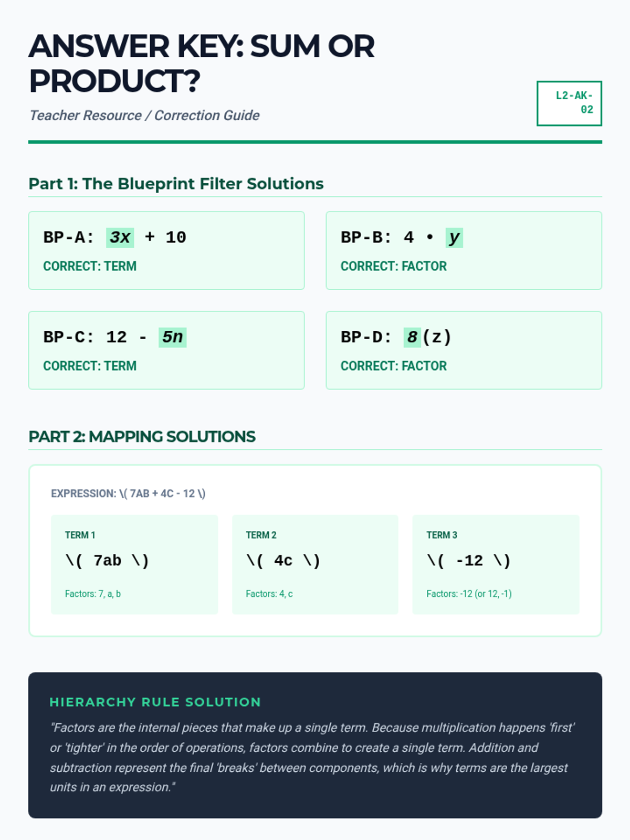Click the 'PART 2: MAPPING SOLUTIONS' heading

(x=142, y=436)
